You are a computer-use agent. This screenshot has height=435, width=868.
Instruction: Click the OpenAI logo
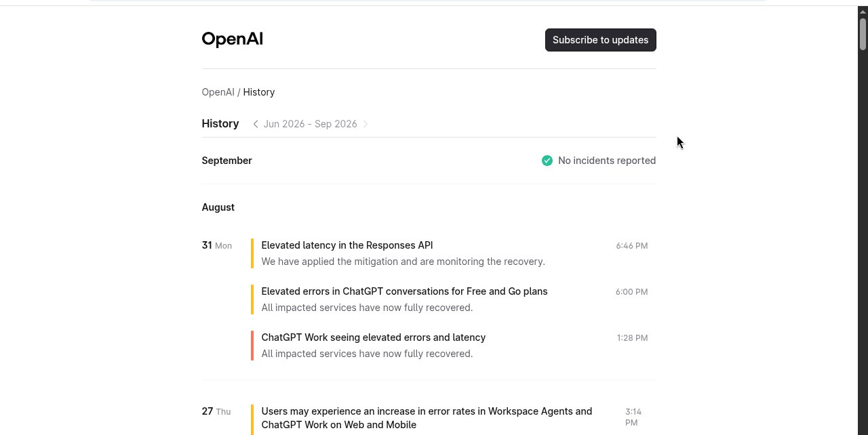[x=232, y=39]
